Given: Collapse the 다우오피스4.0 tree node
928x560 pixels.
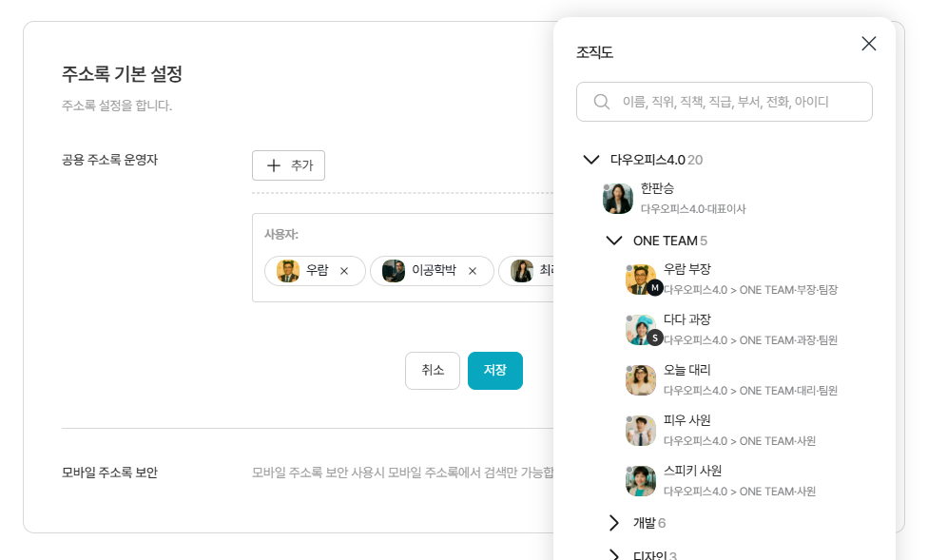Looking at the screenshot, I should click(x=591, y=160).
